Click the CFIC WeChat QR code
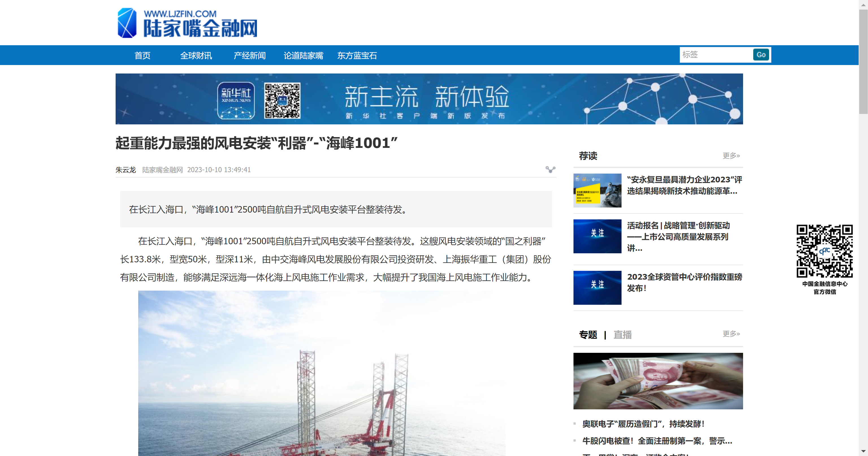This screenshot has width=868, height=456. click(824, 251)
